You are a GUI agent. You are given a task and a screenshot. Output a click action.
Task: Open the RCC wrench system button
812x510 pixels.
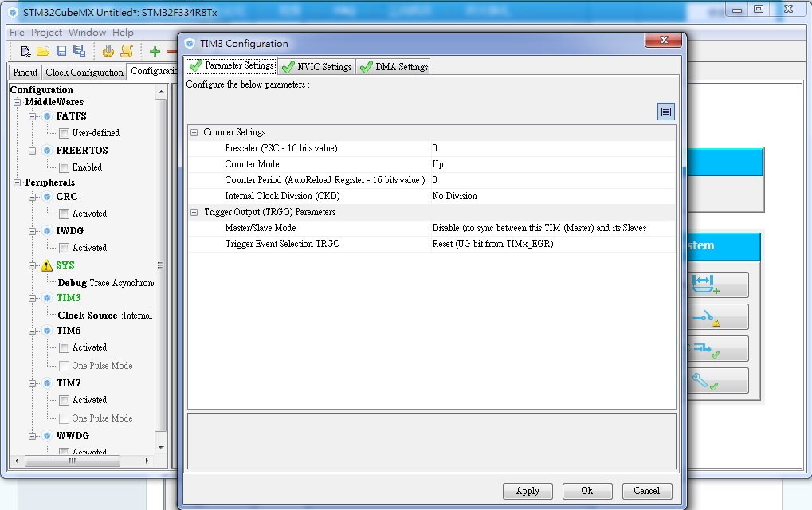pyautogui.click(x=718, y=380)
